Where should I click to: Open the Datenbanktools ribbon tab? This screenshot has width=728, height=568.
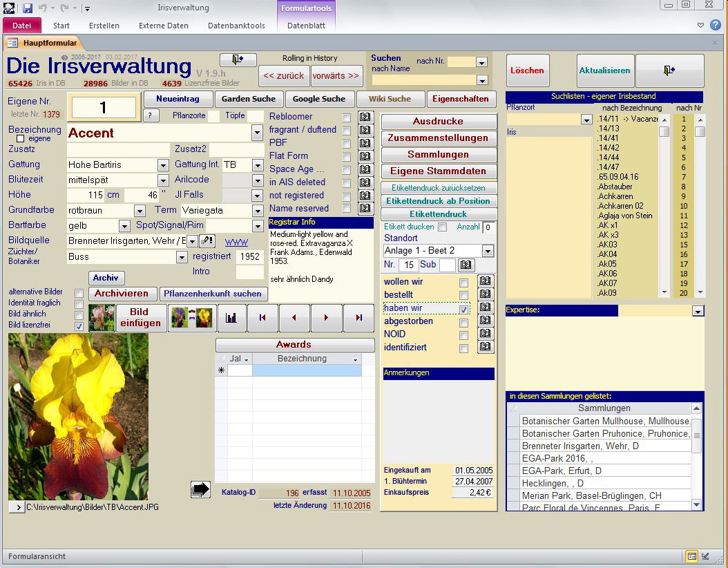236,26
